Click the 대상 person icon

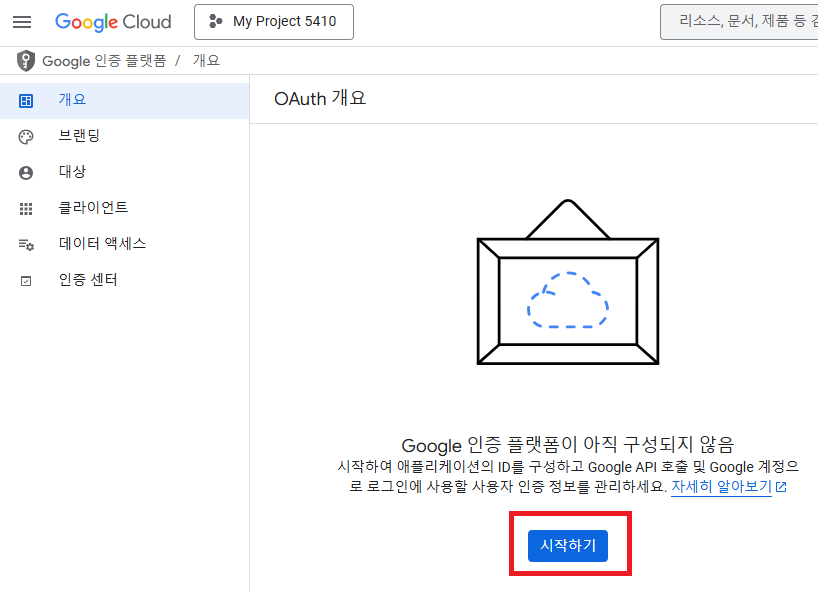click(26, 173)
